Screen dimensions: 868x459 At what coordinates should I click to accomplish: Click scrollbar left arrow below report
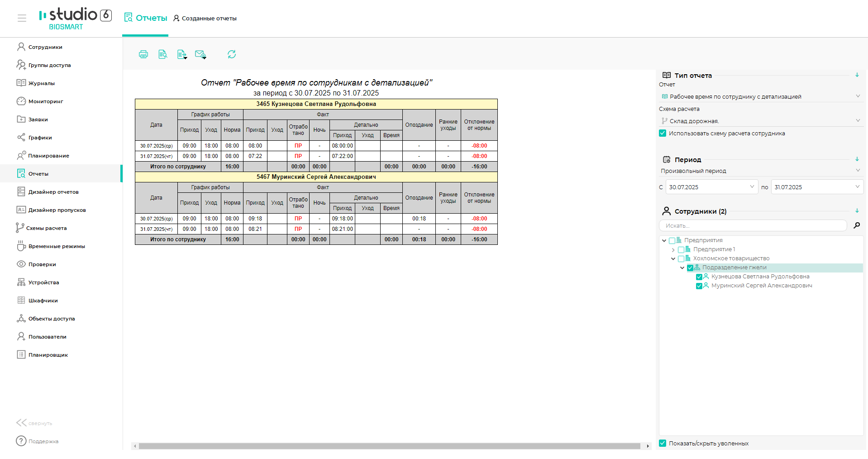[x=134, y=446]
